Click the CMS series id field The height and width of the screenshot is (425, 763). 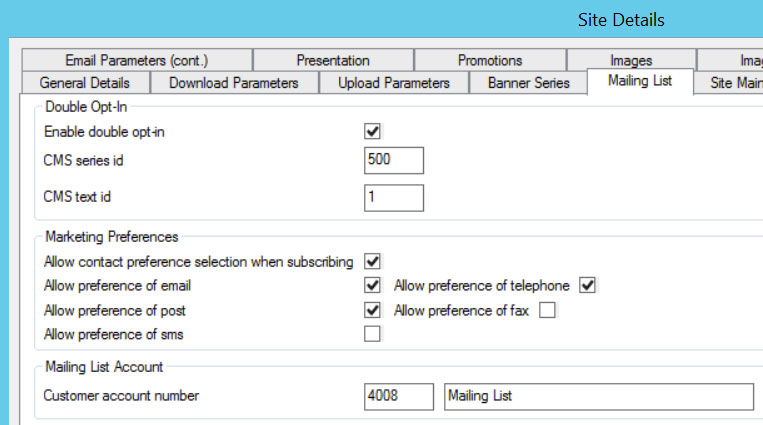[394, 160]
